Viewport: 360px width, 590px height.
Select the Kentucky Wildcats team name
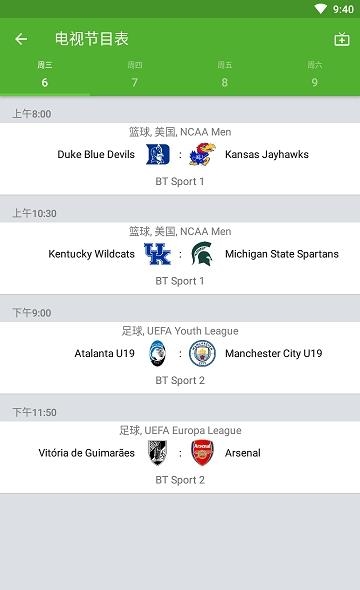pos(91,254)
